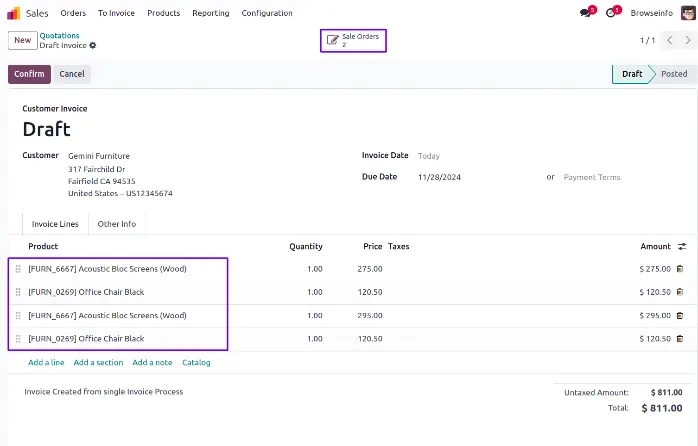Open the Configuration menu
Screen dimensions: 698x446
(267, 13)
